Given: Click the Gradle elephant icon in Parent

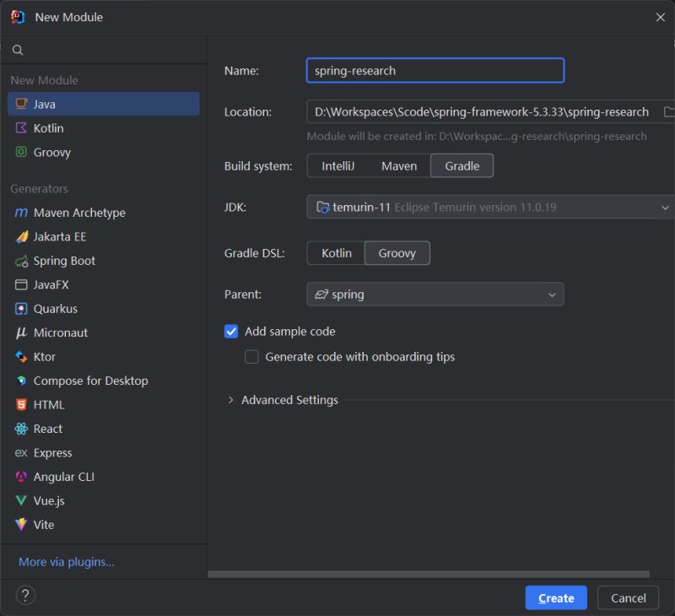Looking at the screenshot, I should (x=321, y=294).
